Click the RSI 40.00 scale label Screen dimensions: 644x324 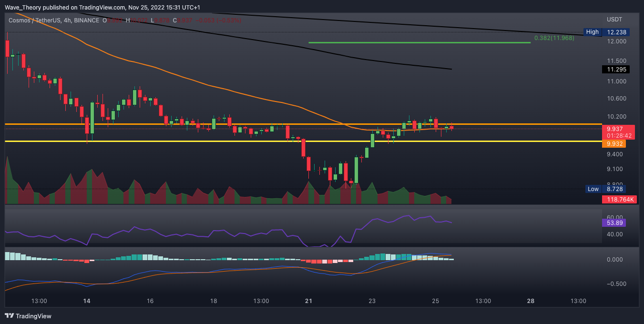click(x=614, y=234)
